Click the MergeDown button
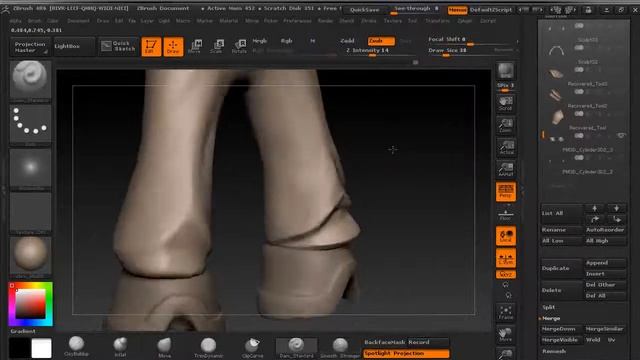The image size is (640, 360). 561,329
